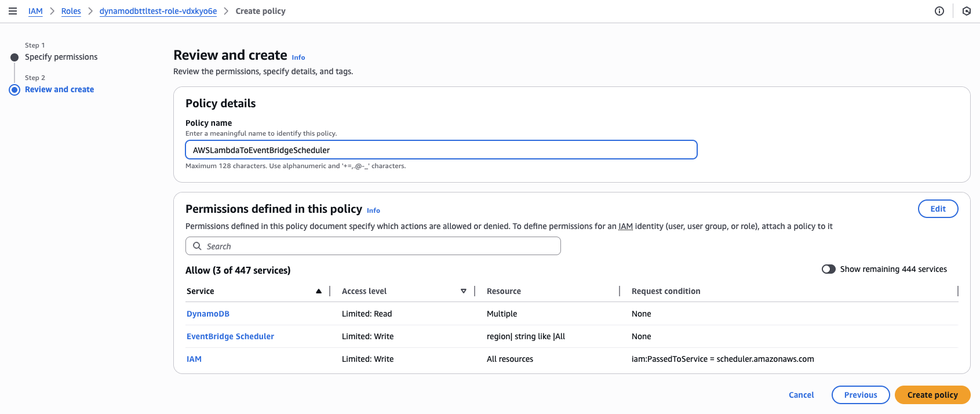This screenshot has height=414, width=980.
Task: Open IAM breadcrumb link
Action: [35, 11]
